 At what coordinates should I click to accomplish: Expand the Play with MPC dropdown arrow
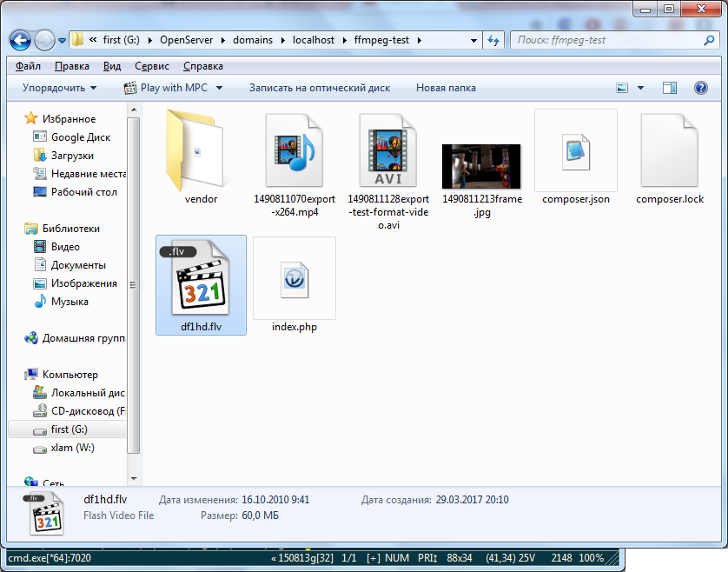pos(220,88)
